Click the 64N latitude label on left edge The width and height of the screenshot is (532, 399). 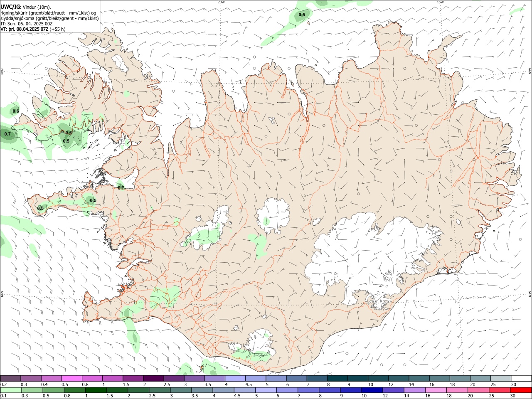(x=2, y=294)
